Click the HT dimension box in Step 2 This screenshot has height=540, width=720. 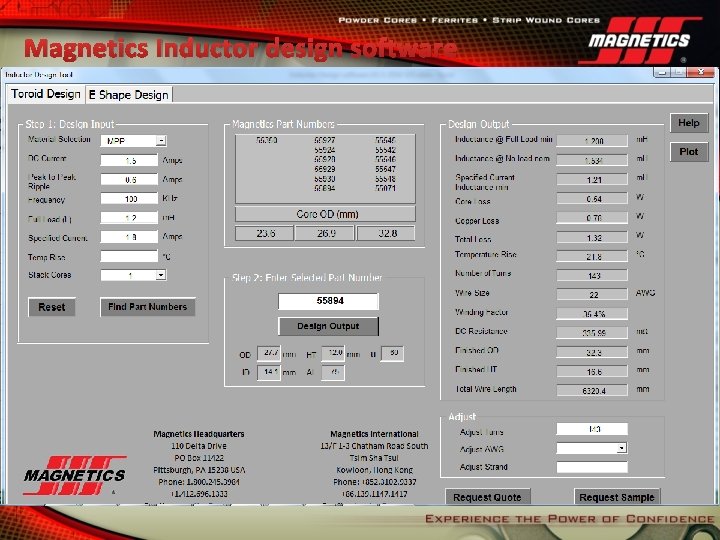click(333, 354)
